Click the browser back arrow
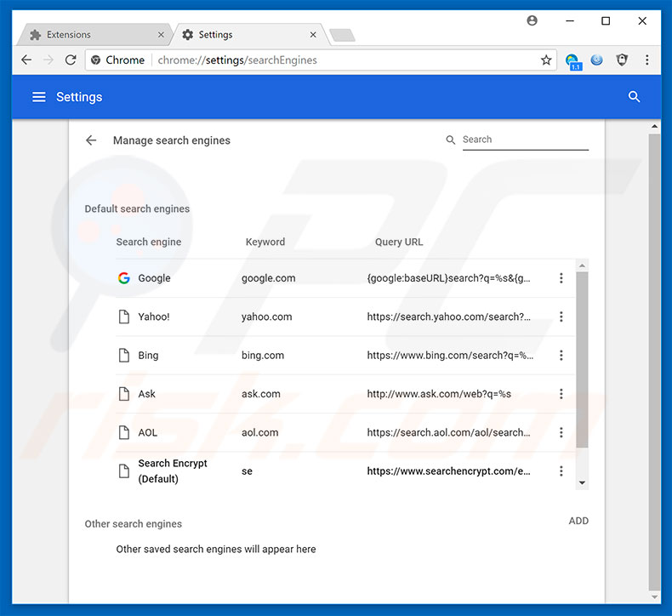Image resolution: width=672 pixels, height=616 pixels. (x=26, y=60)
